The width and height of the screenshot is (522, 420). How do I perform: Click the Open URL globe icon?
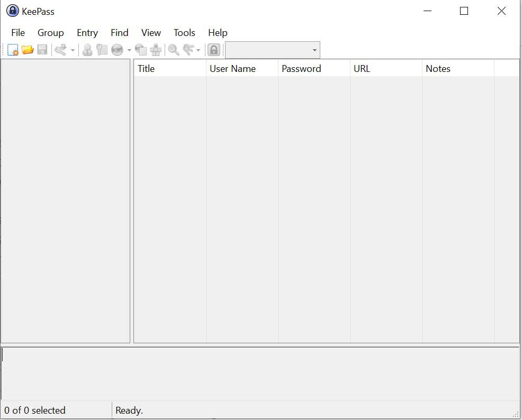coord(117,50)
